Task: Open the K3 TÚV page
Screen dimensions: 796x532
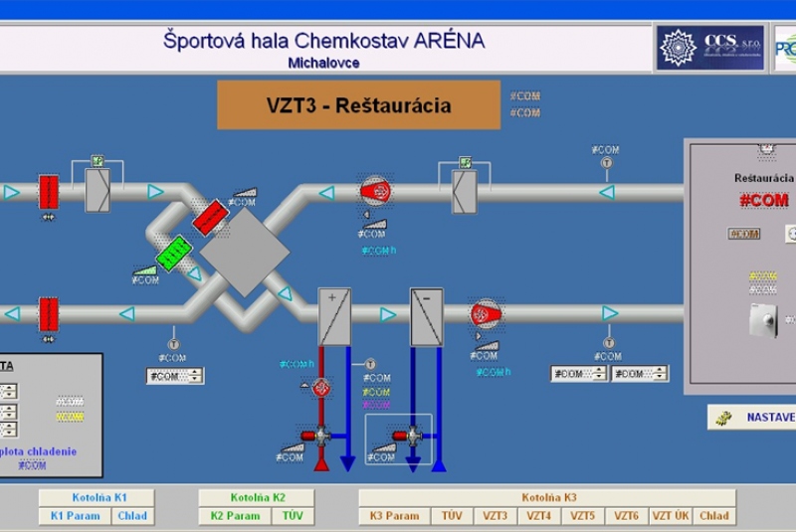Action: (452, 516)
